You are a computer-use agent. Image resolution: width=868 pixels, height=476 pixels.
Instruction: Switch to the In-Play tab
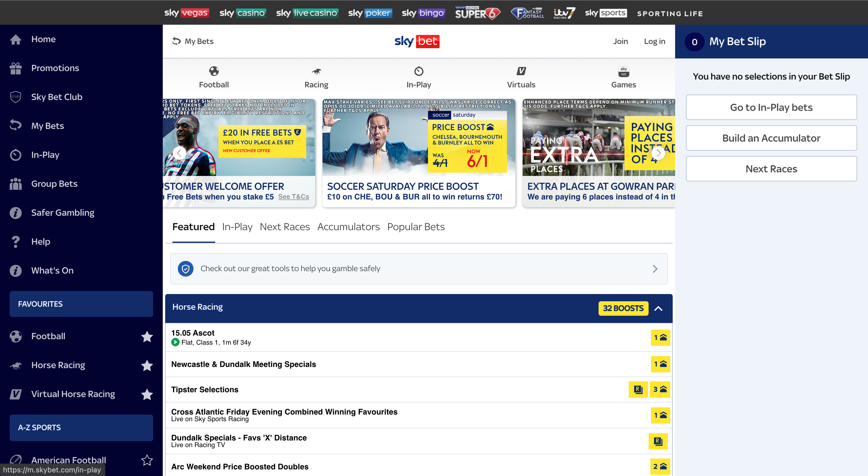point(237,227)
